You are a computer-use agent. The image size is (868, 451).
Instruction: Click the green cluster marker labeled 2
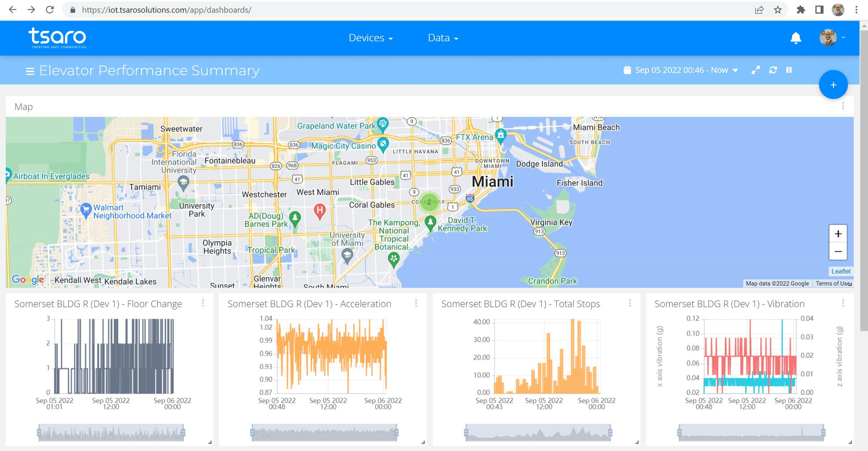click(429, 202)
